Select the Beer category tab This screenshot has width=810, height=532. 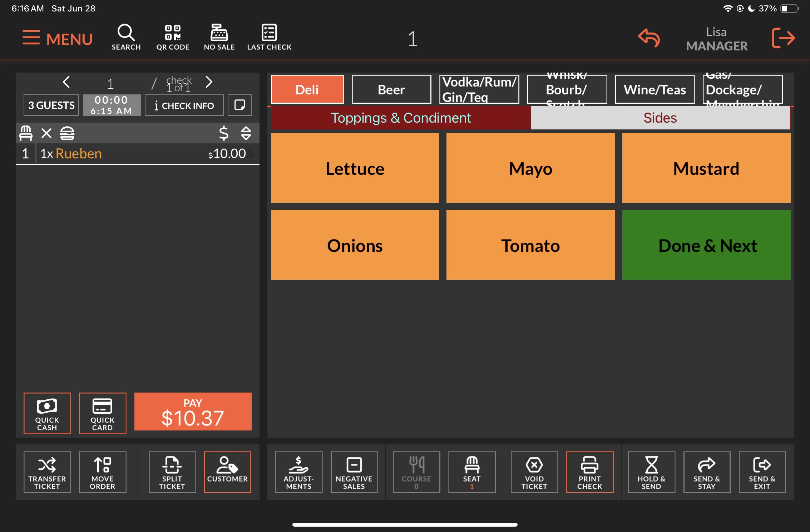click(391, 89)
